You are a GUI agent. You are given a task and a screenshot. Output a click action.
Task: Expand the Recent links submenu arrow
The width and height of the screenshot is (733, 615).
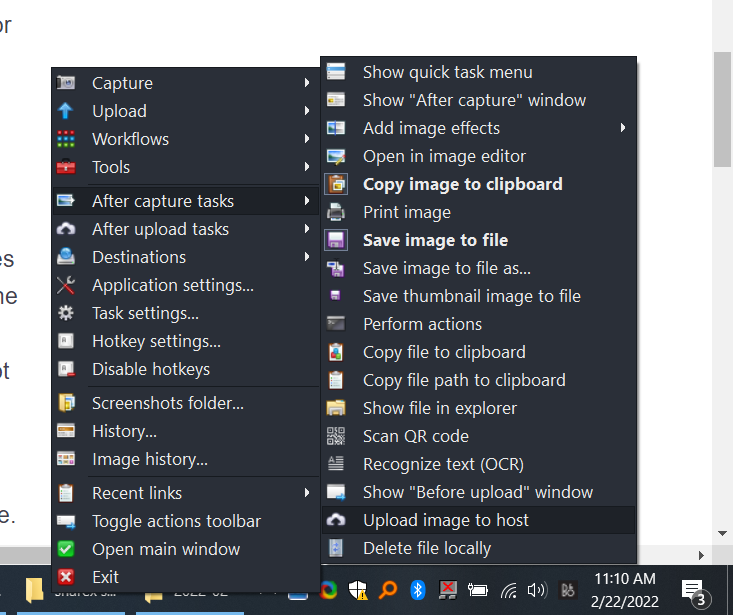click(307, 493)
